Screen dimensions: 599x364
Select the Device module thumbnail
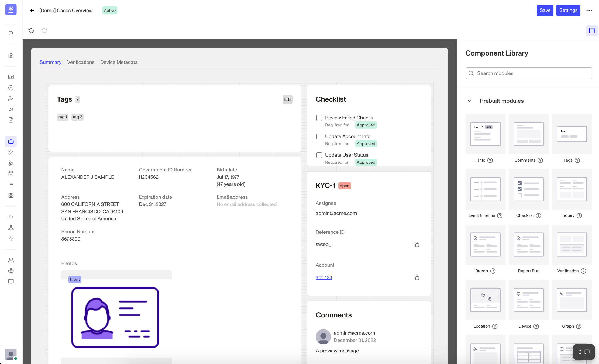click(529, 300)
